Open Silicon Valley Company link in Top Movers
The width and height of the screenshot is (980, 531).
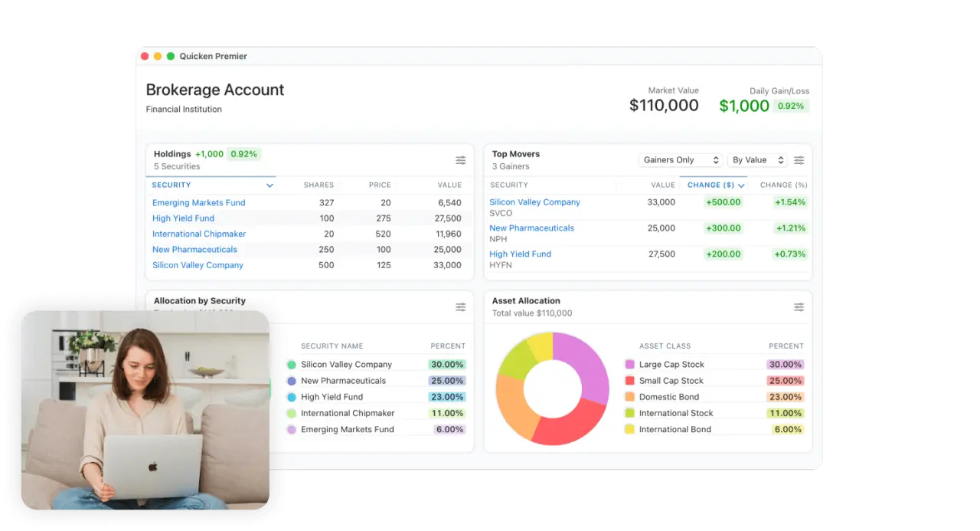(535, 202)
